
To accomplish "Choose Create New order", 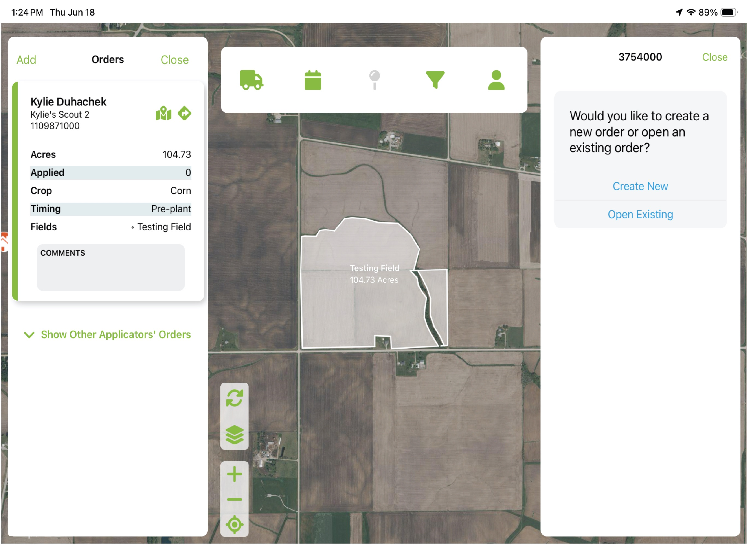I will (x=640, y=186).
